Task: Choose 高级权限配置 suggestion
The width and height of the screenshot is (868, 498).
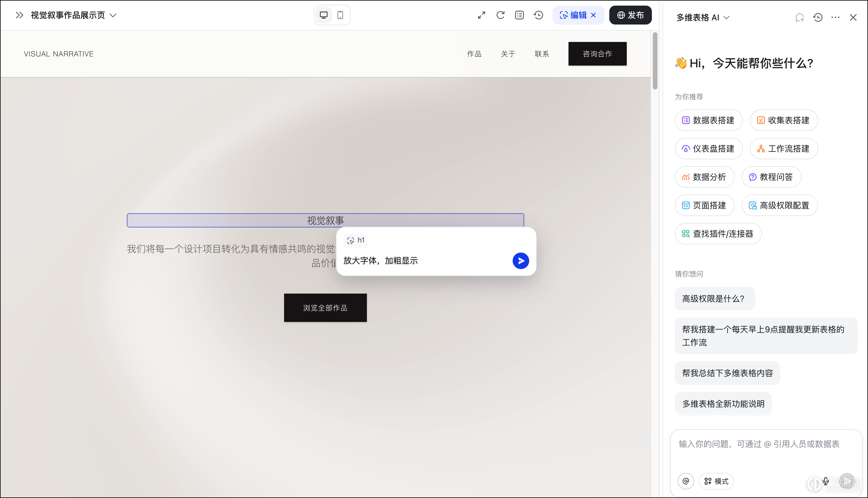Action: (780, 205)
